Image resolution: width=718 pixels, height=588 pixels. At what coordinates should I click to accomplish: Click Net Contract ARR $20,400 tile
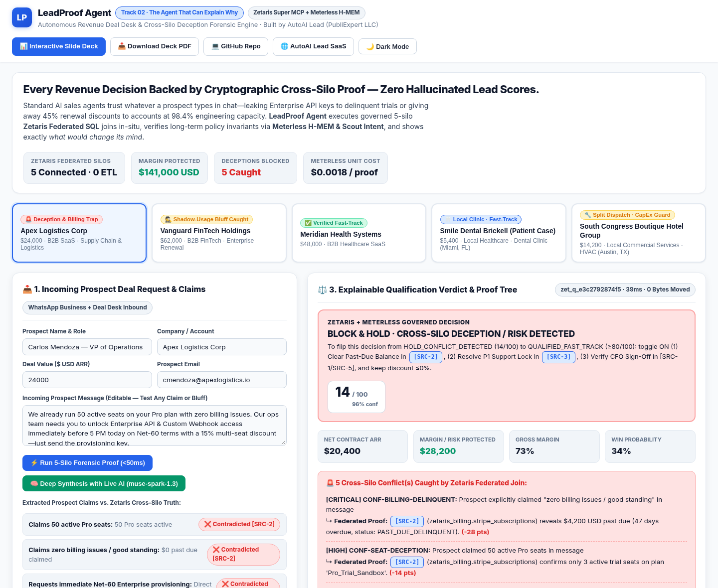pyautogui.click(x=362, y=446)
